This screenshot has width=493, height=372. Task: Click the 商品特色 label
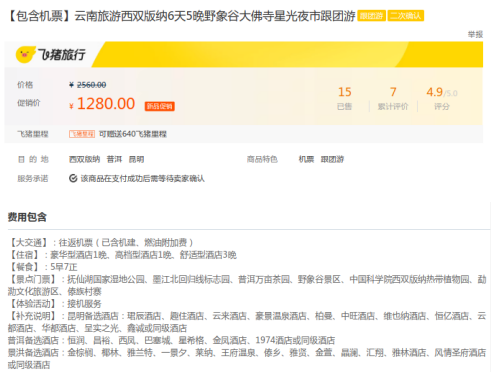click(x=262, y=159)
